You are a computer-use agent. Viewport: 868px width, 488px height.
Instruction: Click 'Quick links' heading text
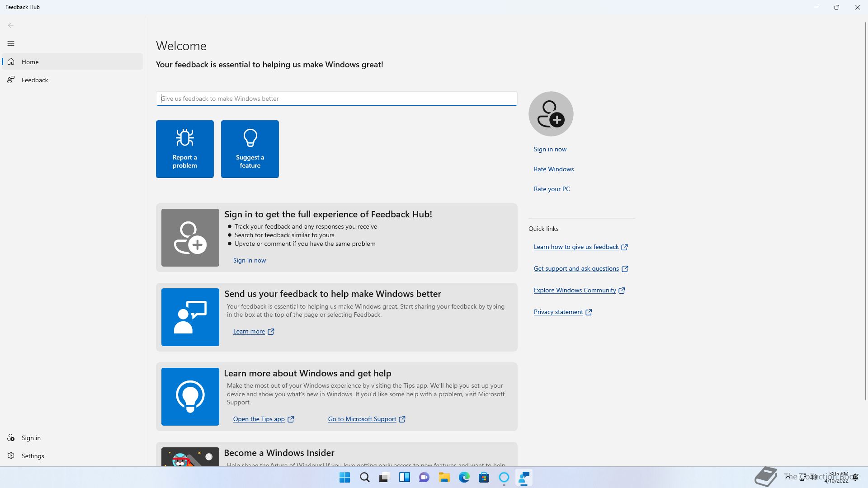(x=543, y=229)
